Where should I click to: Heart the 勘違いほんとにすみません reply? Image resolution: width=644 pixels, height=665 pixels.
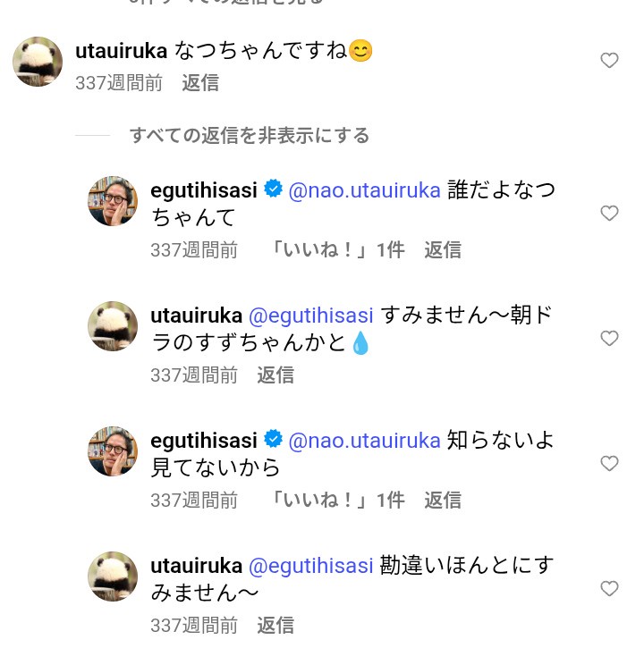(609, 588)
